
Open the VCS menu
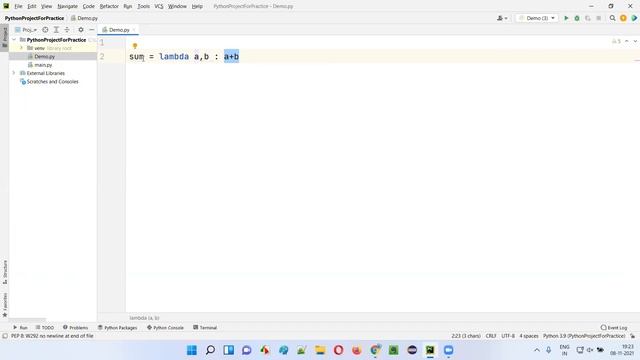click(159, 6)
